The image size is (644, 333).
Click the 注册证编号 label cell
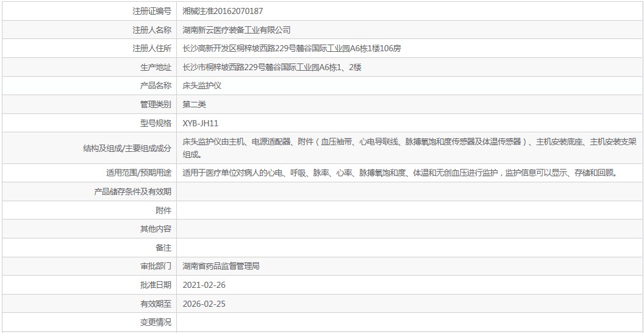click(90, 11)
